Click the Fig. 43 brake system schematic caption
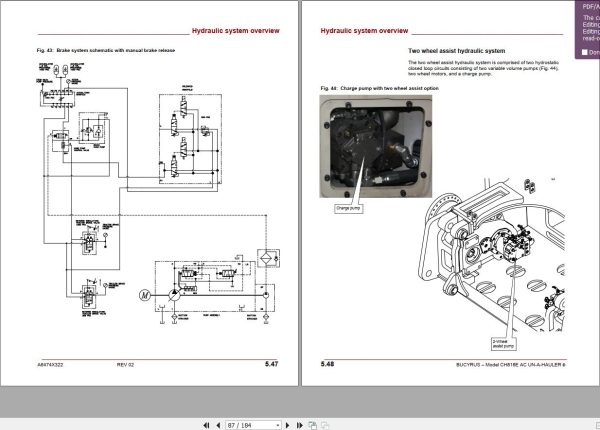The height and width of the screenshot is (430, 600). (x=106, y=50)
